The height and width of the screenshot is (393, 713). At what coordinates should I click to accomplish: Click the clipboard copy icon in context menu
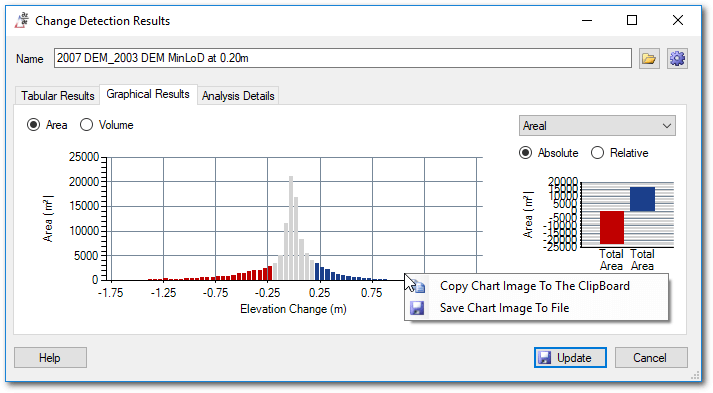point(417,286)
